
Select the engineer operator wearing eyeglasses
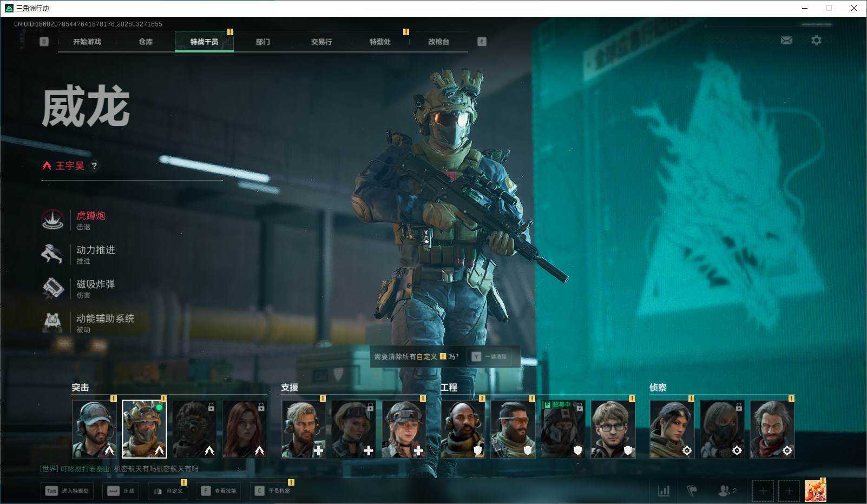pyautogui.click(x=613, y=429)
